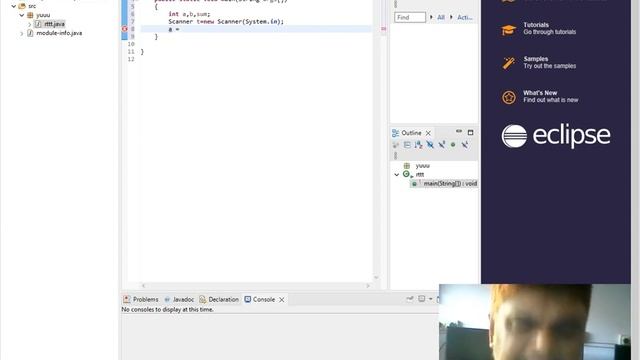This screenshot has height=360, width=640.
Task: Click the All filter link
Action: point(441,18)
